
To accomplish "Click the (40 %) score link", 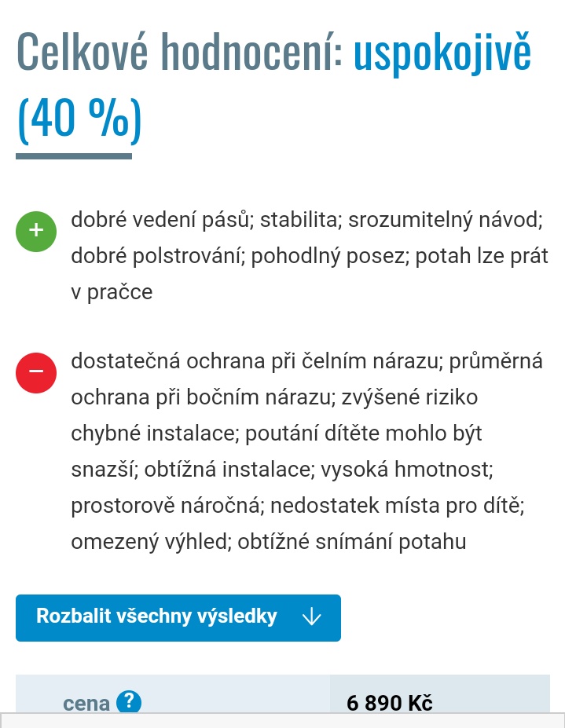I will [x=79, y=120].
